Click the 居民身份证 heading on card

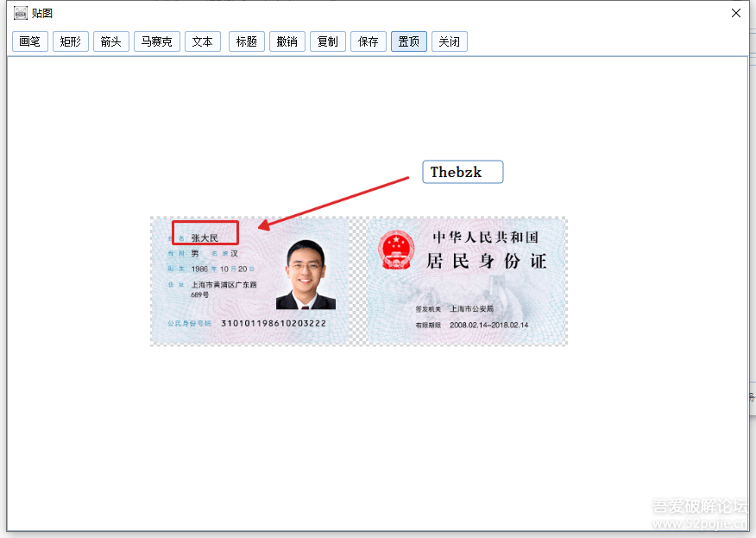coord(487,262)
